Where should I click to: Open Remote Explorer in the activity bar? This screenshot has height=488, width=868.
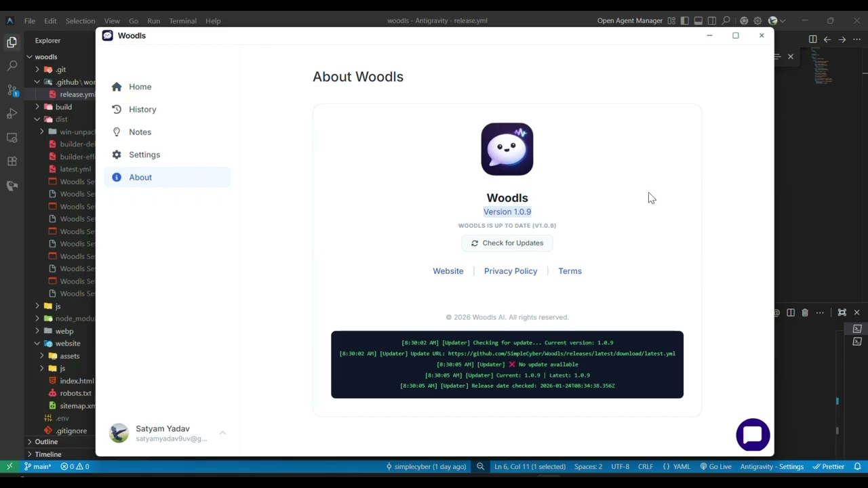coord(12,138)
